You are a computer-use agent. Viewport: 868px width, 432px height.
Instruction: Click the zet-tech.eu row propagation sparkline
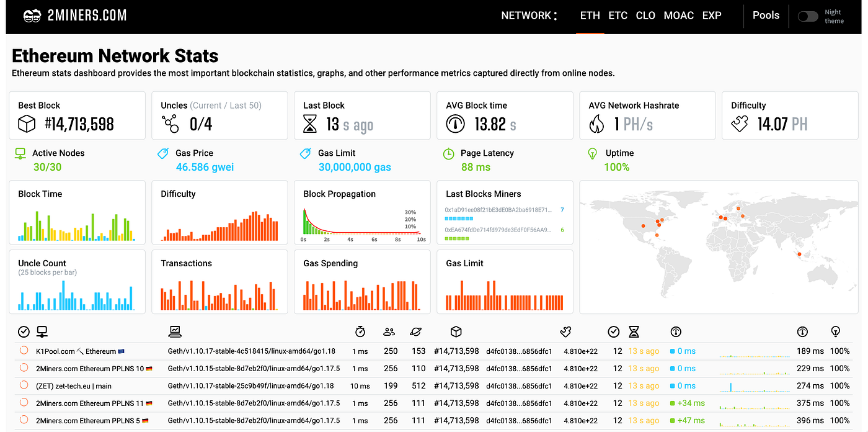[x=755, y=387]
